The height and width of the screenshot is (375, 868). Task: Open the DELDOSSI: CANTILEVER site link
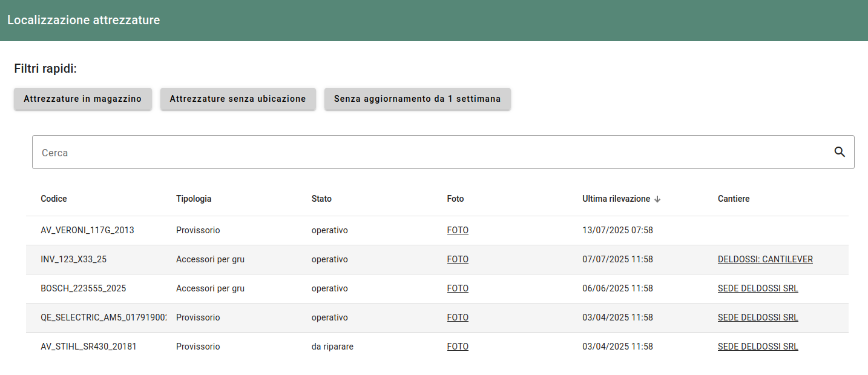pyautogui.click(x=765, y=259)
